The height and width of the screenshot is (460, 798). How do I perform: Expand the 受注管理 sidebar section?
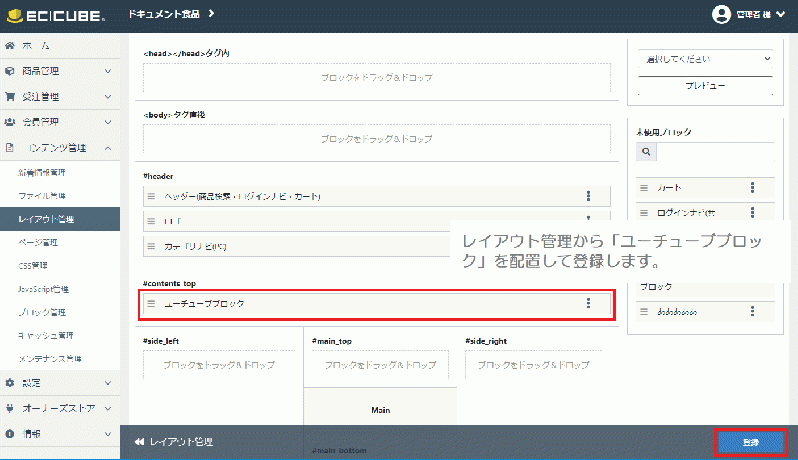coord(59,97)
